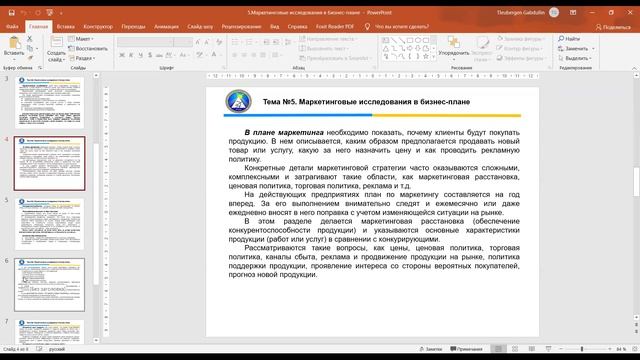Toggle numbered list
Screen dimensions: 640x360
pos(250,42)
